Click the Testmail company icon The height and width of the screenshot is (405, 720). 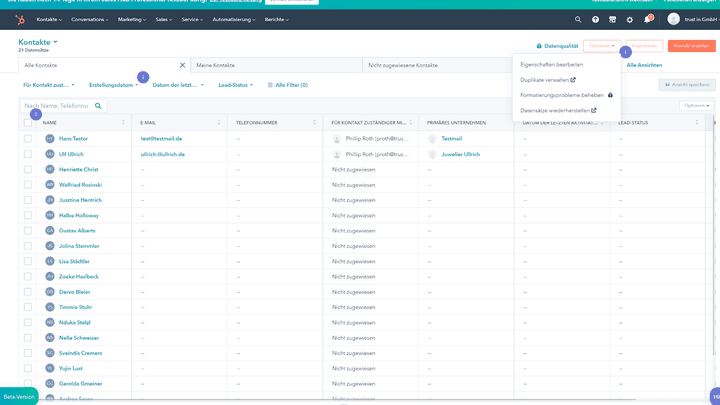pyautogui.click(x=432, y=138)
